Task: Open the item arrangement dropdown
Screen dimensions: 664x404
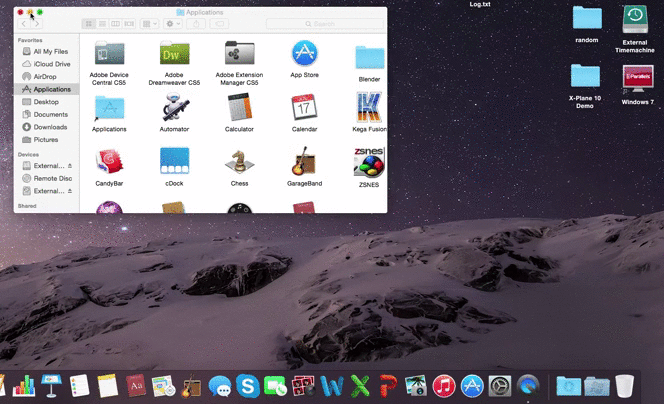Action: [x=149, y=24]
